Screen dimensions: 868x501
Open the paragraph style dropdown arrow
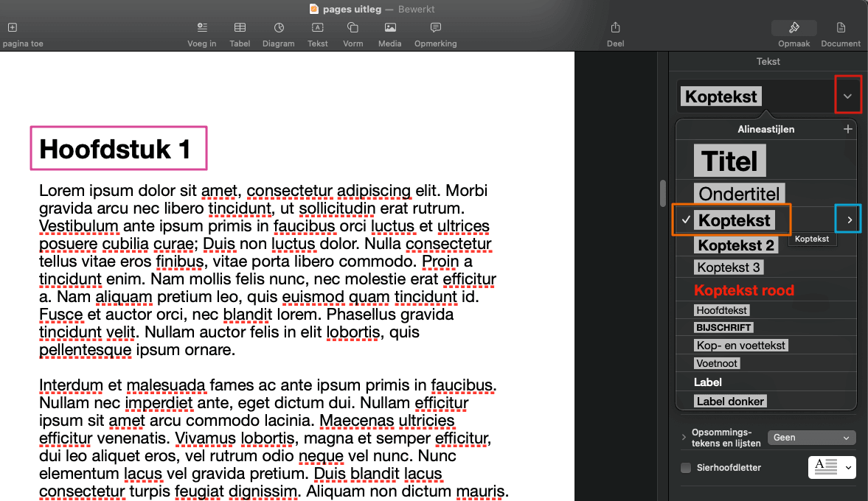[x=847, y=97]
